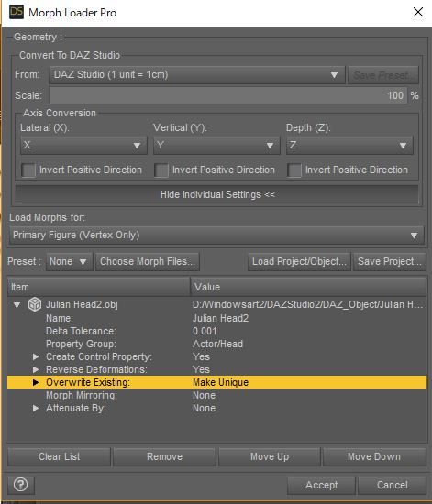The width and height of the screenshot is (432, 504).
Task: Click Save Project button
Action: pyautogui.click(x=390, y=262)
